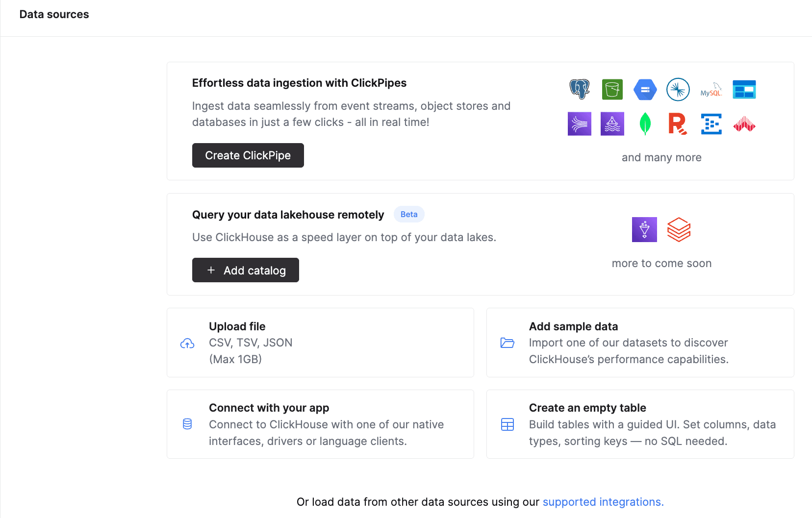Select the AWS Glue catalog icon
The width and height of the screenshot is (812, 518).
(x=644, y=229)
